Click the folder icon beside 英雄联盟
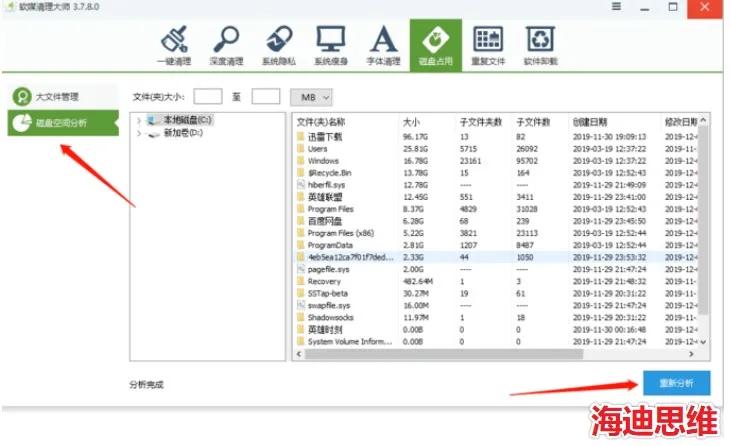 301,197
